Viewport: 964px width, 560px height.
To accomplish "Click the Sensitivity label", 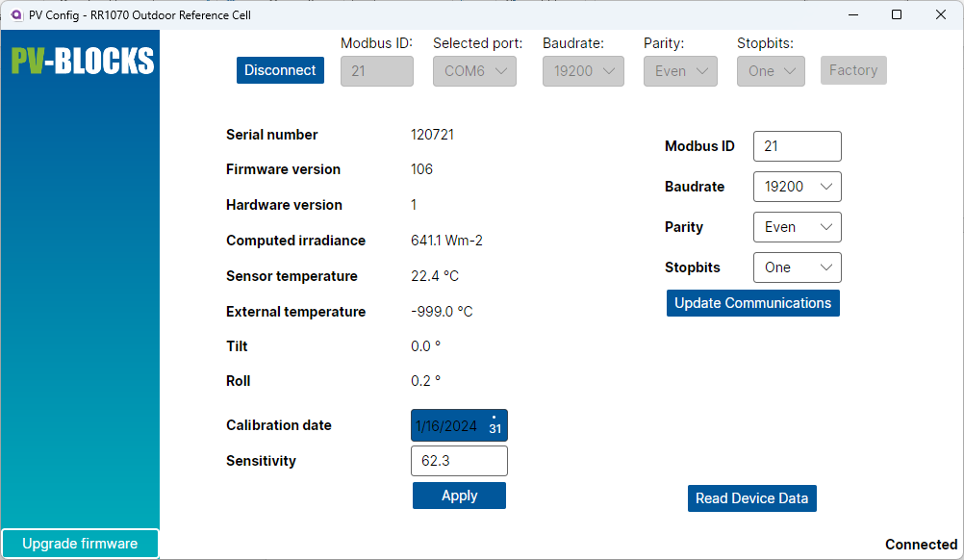I will point(261,461).
